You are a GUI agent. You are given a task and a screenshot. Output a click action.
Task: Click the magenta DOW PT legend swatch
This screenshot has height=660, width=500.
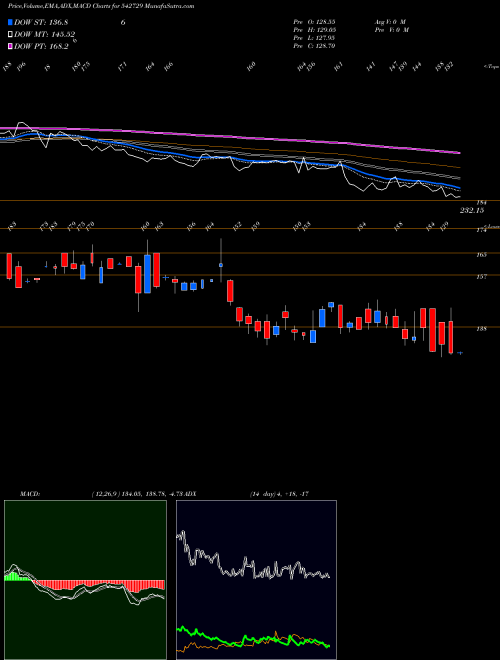click(11, 46)
